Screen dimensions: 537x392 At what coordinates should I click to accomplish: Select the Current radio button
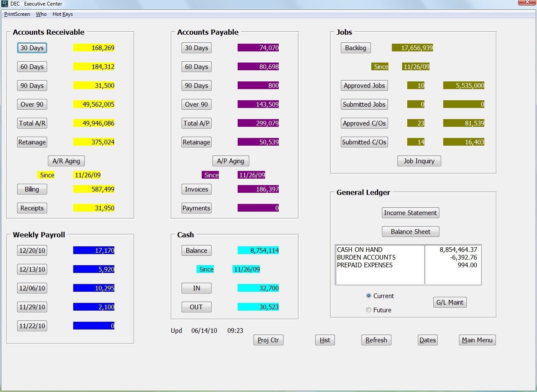(x=368, y=296)
